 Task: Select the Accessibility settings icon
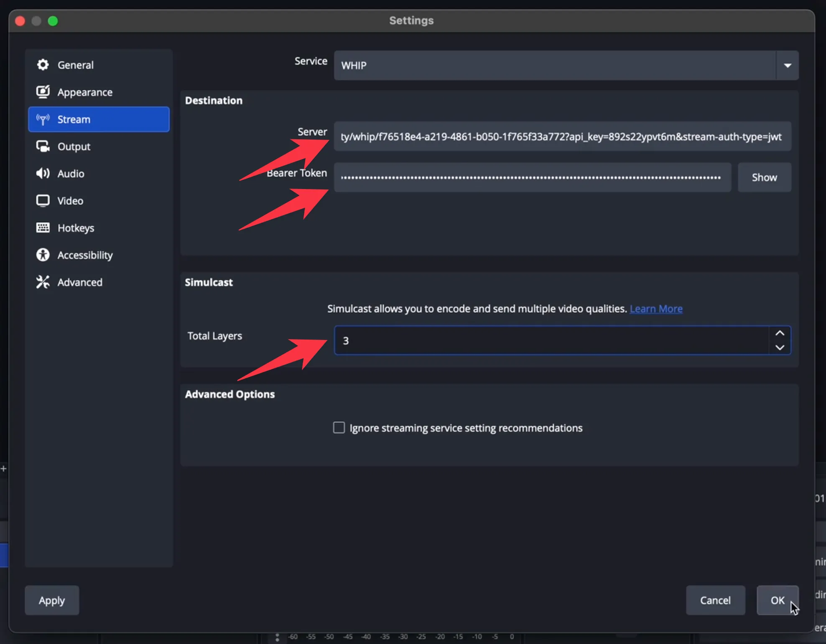tap(43, 255)
